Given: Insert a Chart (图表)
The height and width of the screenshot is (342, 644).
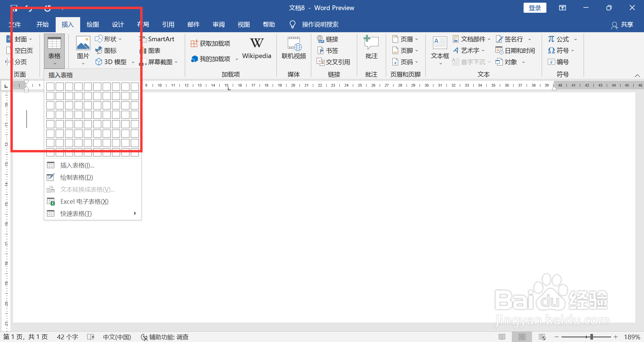Looking at the screenshot, I should click(x=150, y=51).
